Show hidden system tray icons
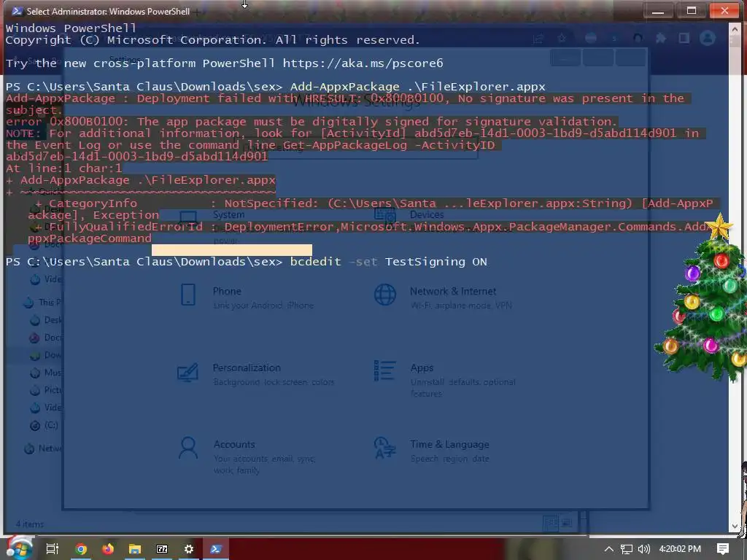 (x=608, y=549)
